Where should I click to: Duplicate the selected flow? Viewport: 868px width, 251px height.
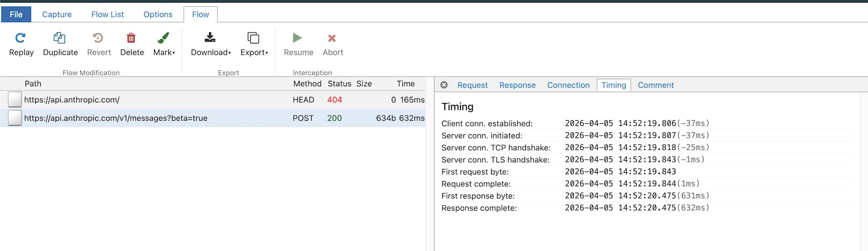point(59,38)
